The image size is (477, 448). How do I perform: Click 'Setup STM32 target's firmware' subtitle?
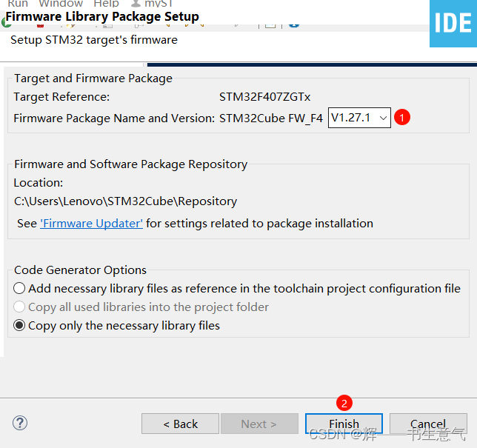93,40
